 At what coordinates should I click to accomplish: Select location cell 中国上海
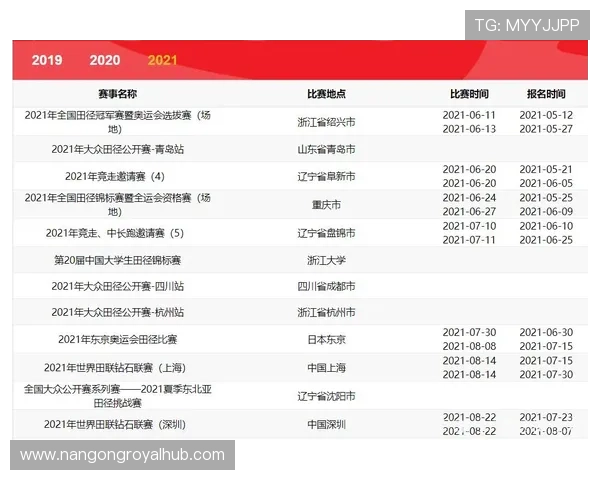click(x=326, y=368)
